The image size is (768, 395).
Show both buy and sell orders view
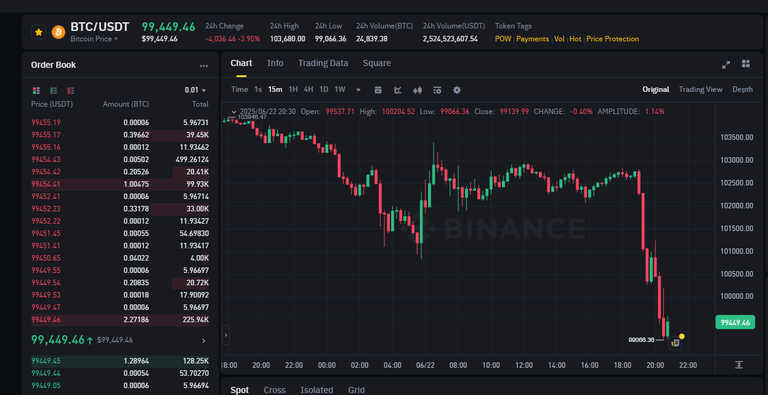pyautogui.click(x=36, y=90)
